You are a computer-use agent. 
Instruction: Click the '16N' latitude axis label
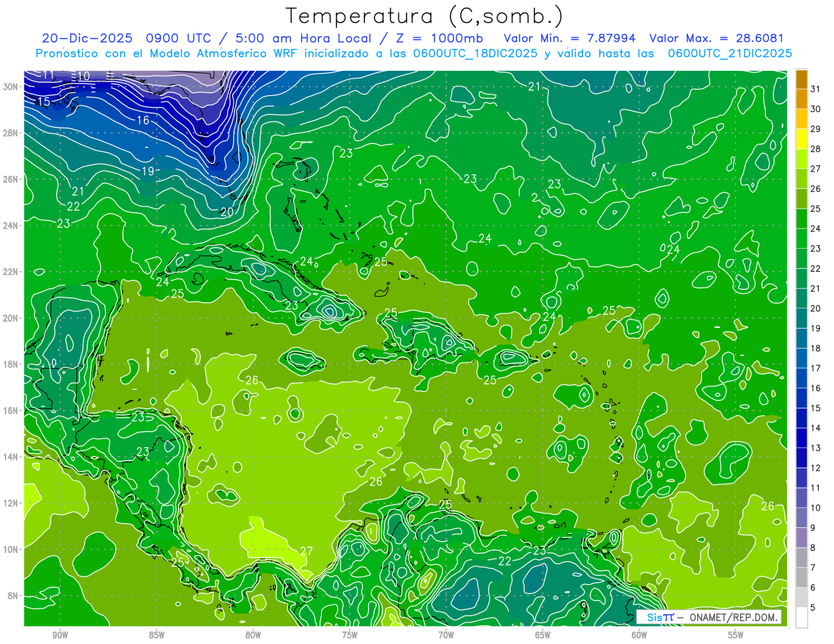[x=10, y=411]
